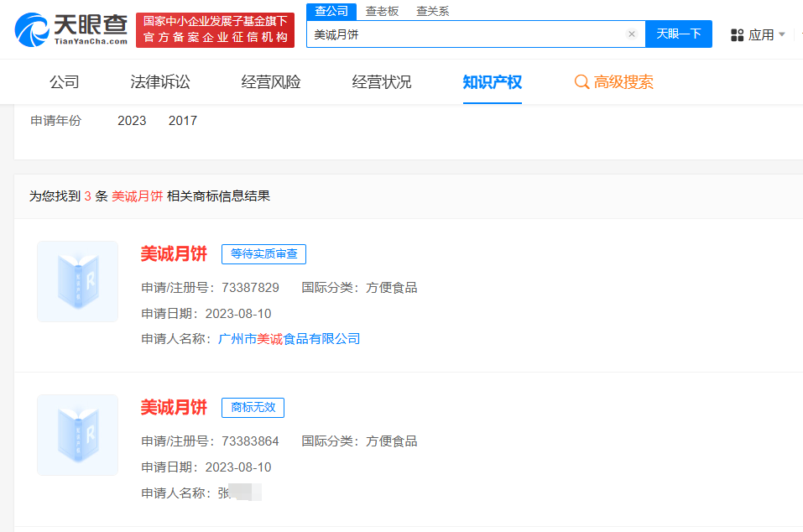Click the 应用 apps grid icon

click(737, 34)
